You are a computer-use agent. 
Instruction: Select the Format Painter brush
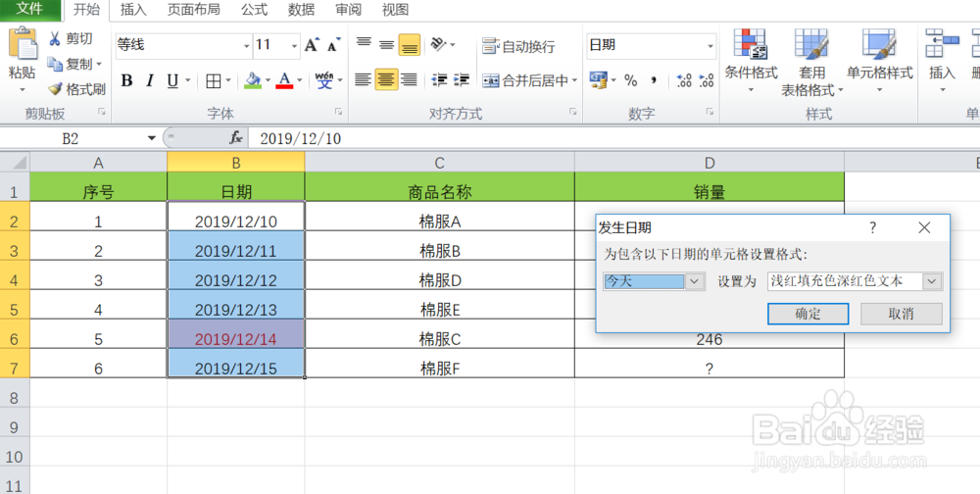pyautogui.click(x=56, y=89)
